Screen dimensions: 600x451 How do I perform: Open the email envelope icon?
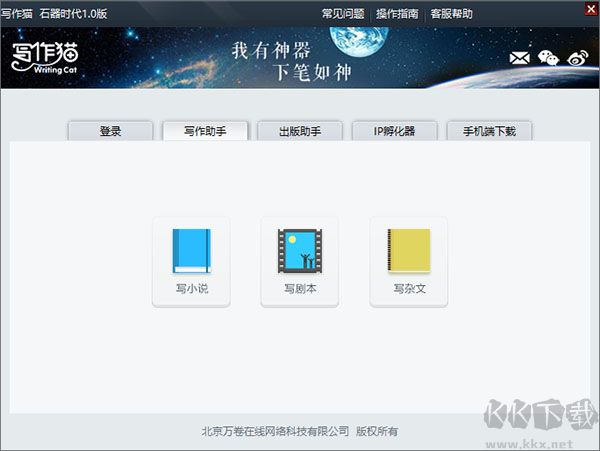pyautogui.click(x=520, y=58)
